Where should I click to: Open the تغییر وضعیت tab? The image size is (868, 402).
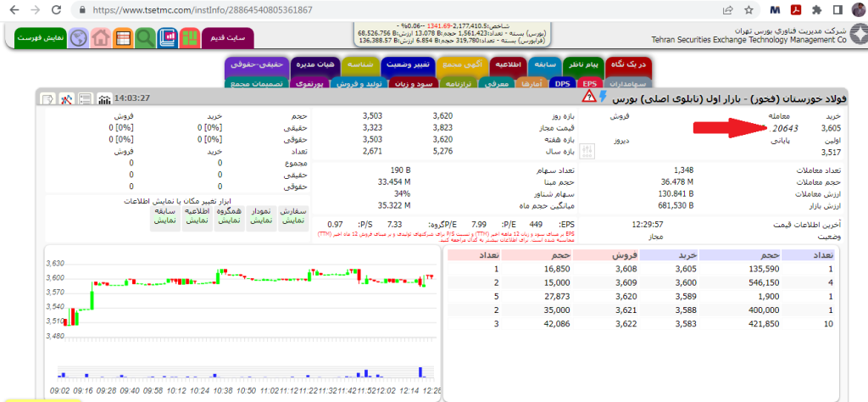click(x=408, y=65)
